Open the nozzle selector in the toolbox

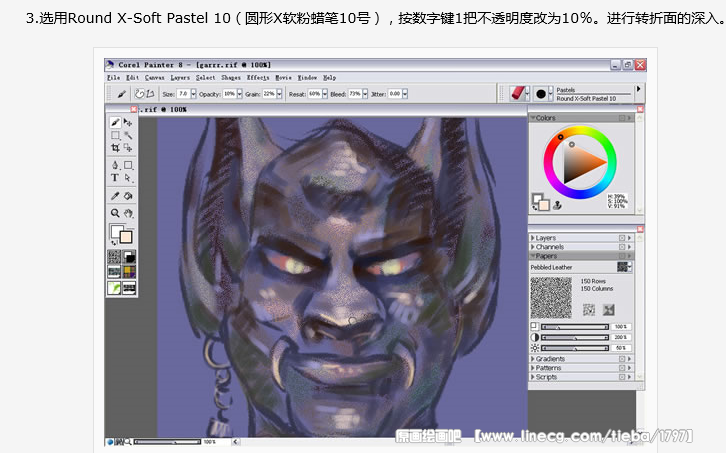point(129,288)
